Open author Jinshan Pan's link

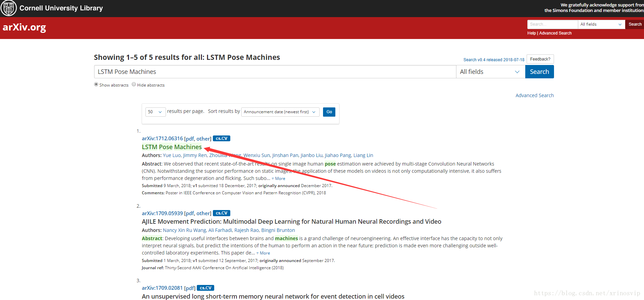click(x=285, y=155)
